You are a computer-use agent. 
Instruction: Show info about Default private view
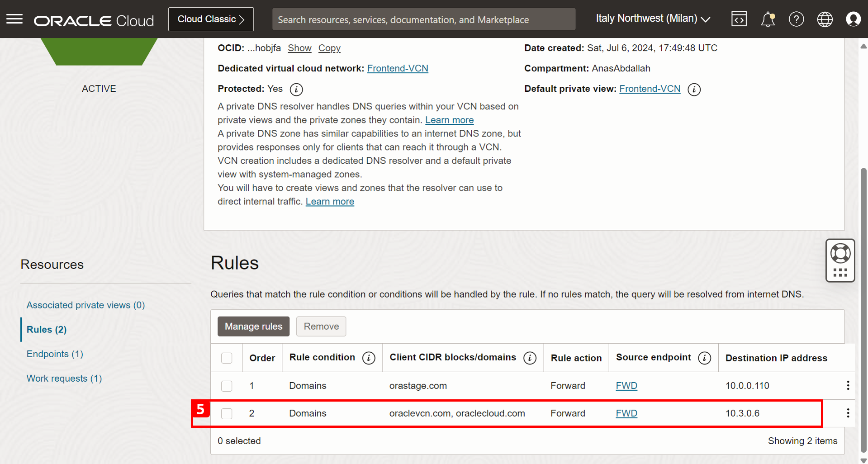tap(694, 89)
